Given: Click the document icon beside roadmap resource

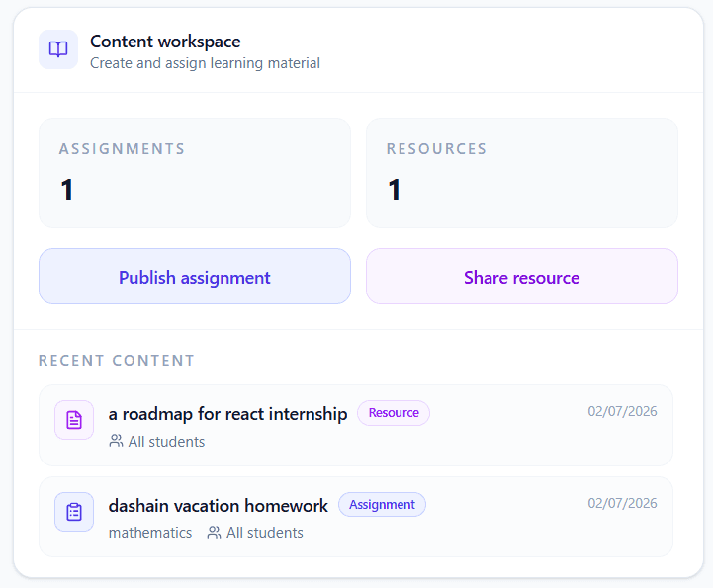Looking at the screenshot, I should [x=74, y=420].
